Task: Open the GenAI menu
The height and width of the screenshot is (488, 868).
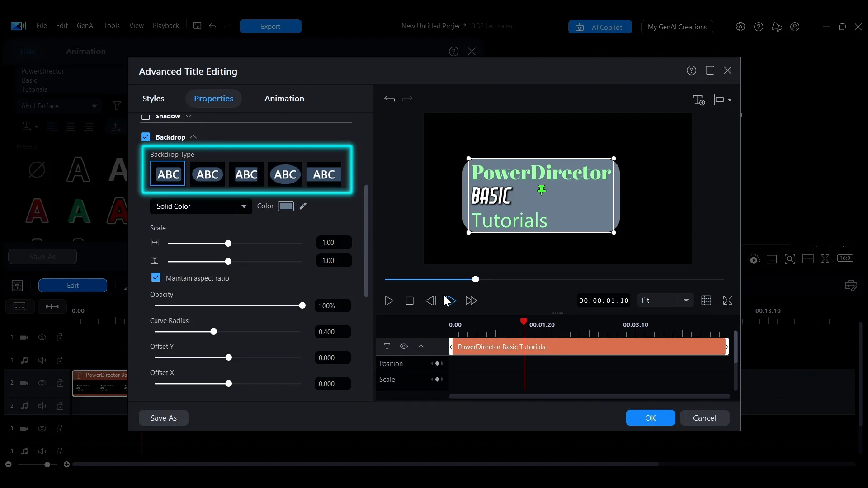Action: click(x=85, y=26)
